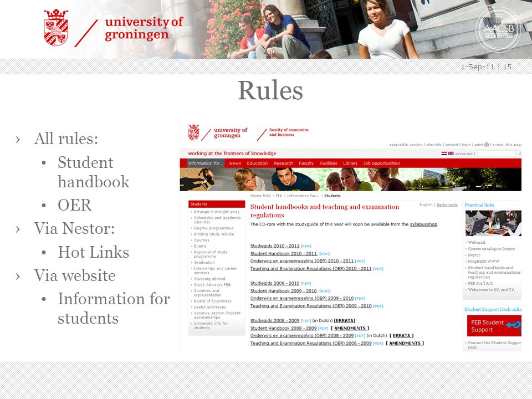Open Arrange it straight away in sidebar
This screenshot has height=399, width=532.
point(217,212)
